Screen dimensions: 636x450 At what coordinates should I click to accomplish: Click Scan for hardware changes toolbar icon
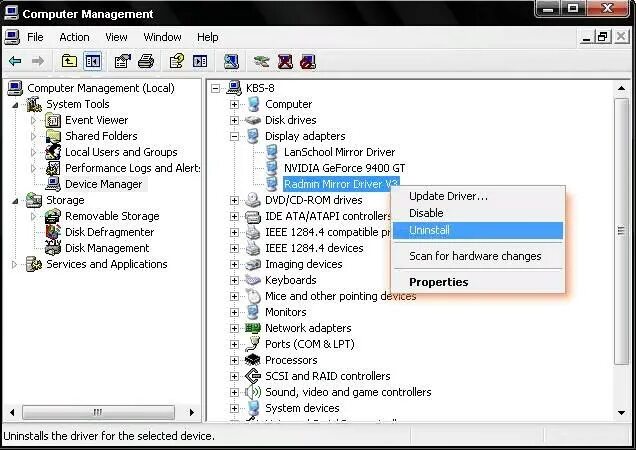232,62
